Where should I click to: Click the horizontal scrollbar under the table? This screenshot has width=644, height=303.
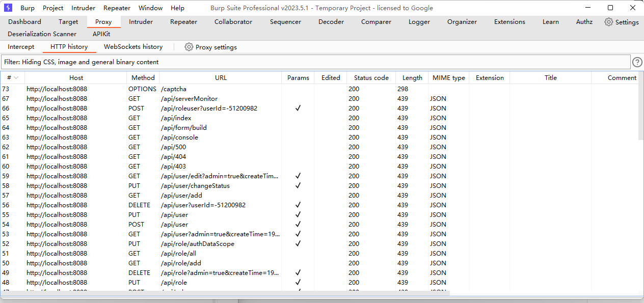[225, 293]
